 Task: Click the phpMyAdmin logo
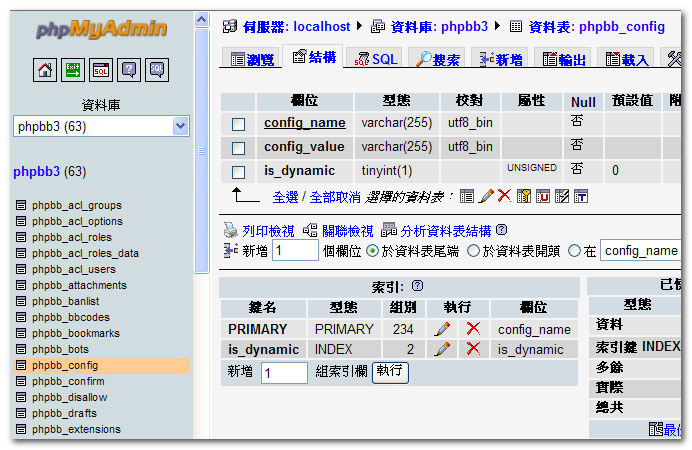102,29
